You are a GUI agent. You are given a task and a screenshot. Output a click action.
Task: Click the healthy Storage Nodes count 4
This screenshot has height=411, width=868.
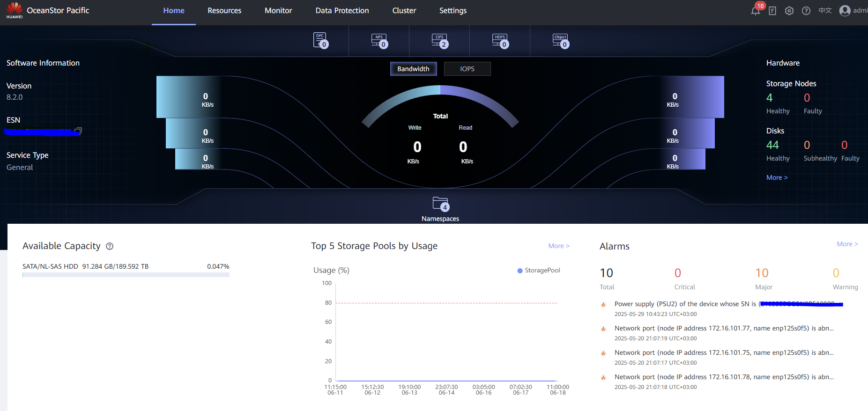770,98
